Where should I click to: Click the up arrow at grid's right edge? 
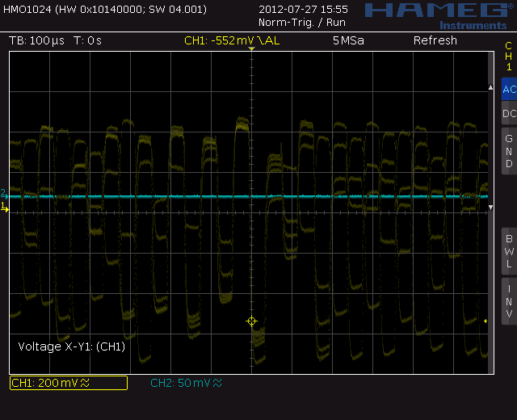click(x=490, y=86)
